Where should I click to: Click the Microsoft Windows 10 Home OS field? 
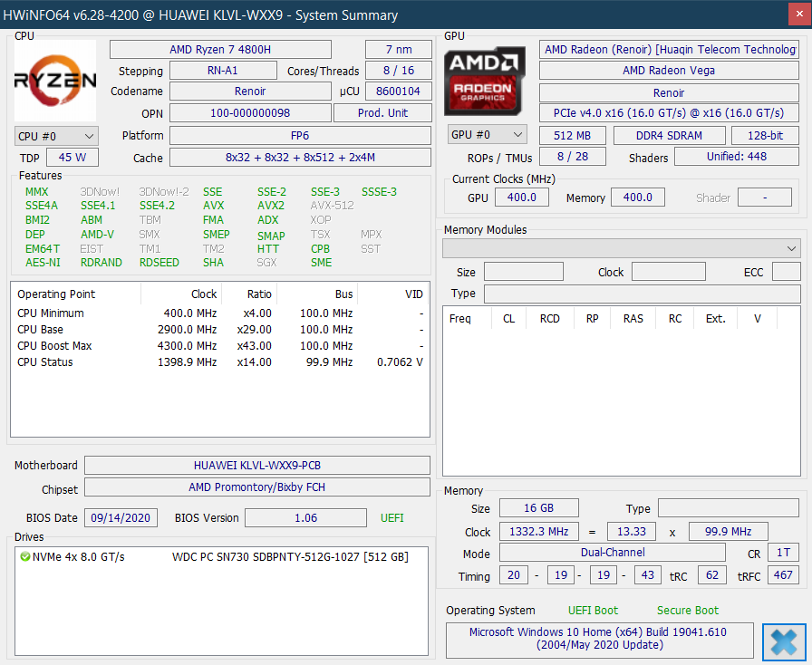click(600, 639)
